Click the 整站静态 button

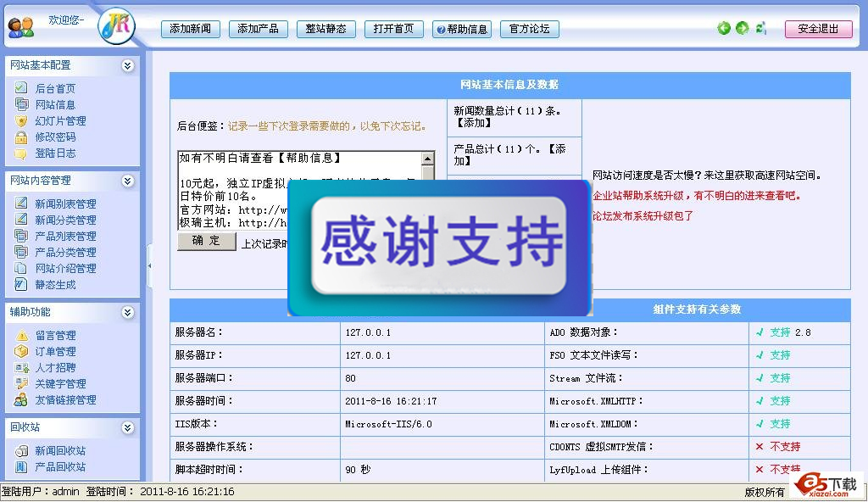coord(326,29)
